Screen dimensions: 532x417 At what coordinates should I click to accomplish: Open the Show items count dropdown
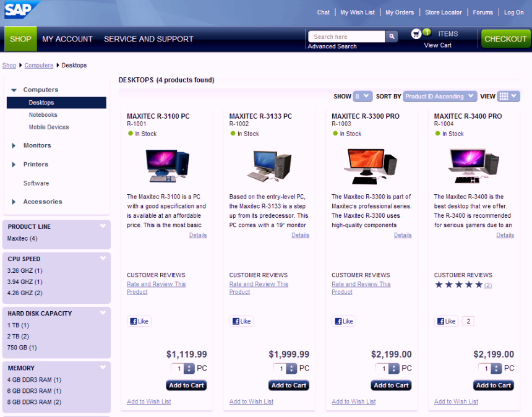pyautogui.click(x=363, y=97)
